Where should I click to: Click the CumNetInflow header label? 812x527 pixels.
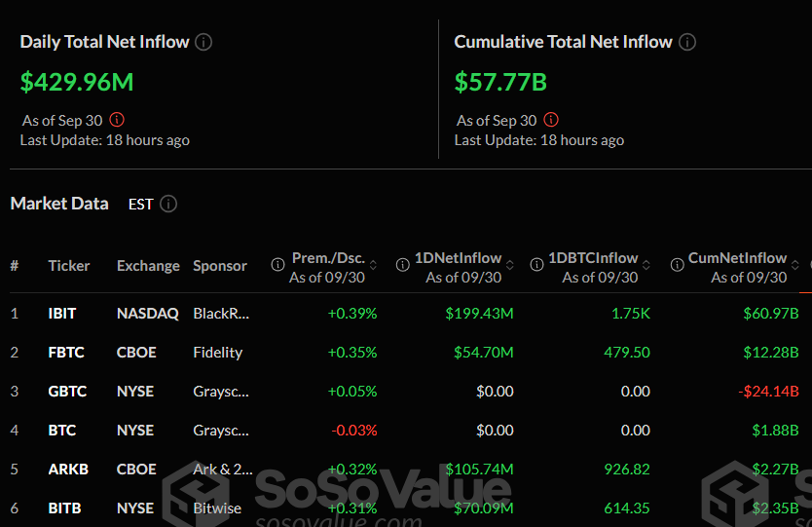(x=737, y=258)
